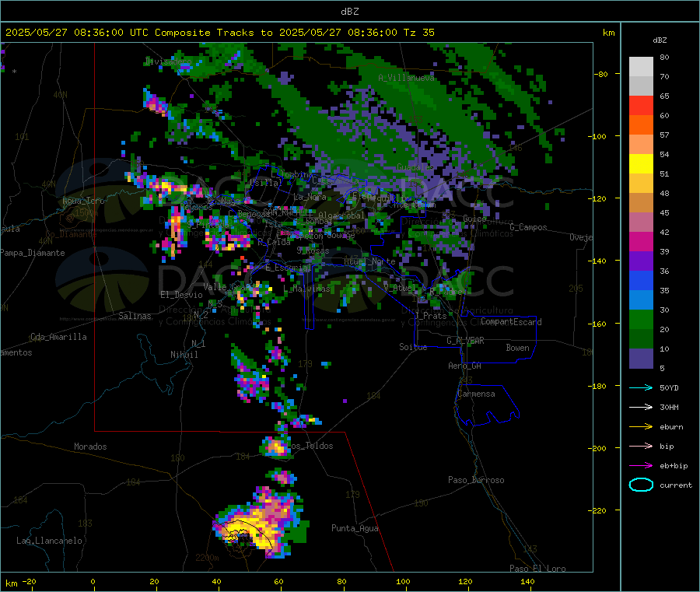Click the 9_Rosas place label
Screen dimensions: 700x592
pos(313,250)
